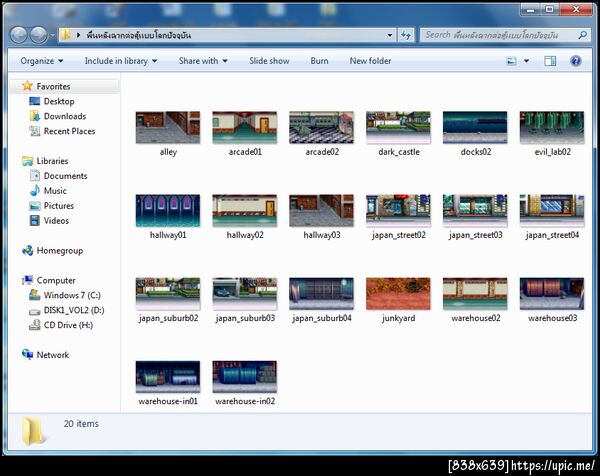Toggle the preview pane button
The width and height of the screenshot is (600, 476).
pyautogui.click(x=550, y=61)
